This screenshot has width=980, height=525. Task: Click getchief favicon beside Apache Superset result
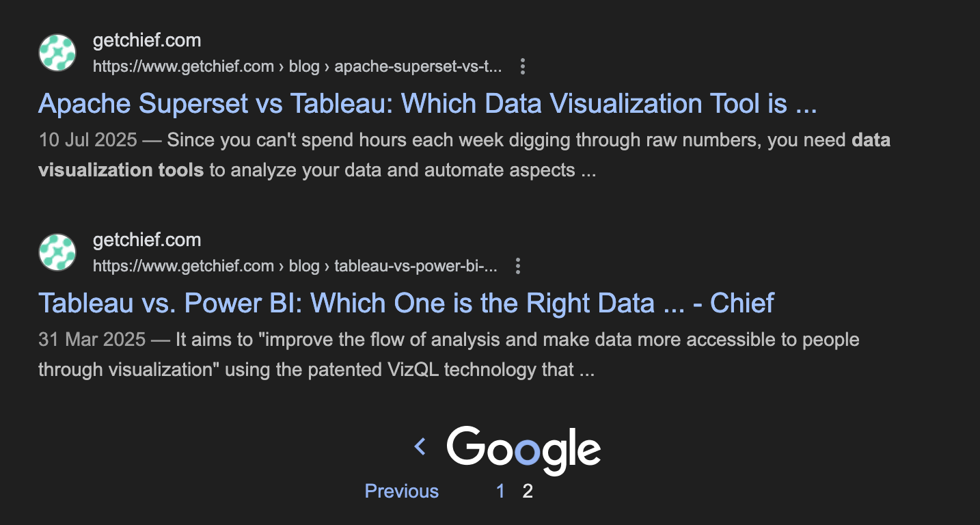pos(57,53)
